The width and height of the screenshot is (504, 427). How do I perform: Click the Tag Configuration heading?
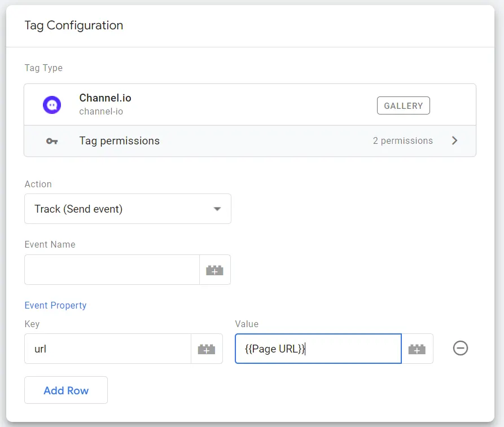coord(73,25)
